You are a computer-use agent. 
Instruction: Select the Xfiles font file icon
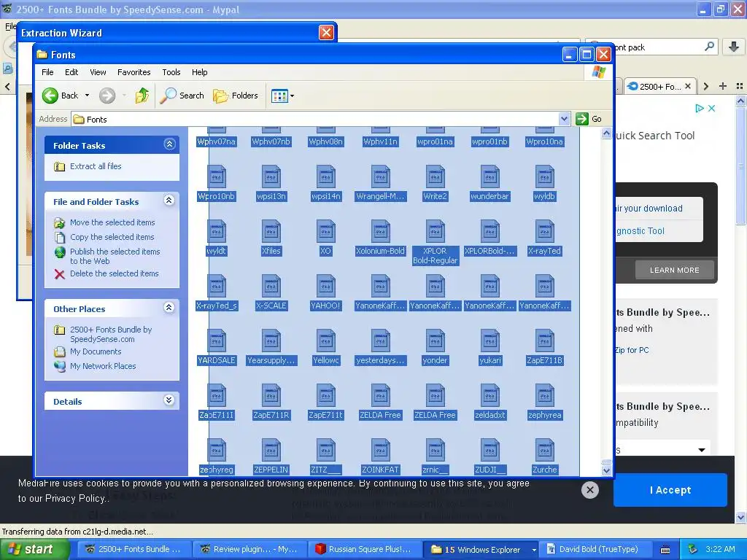(271, 232)
